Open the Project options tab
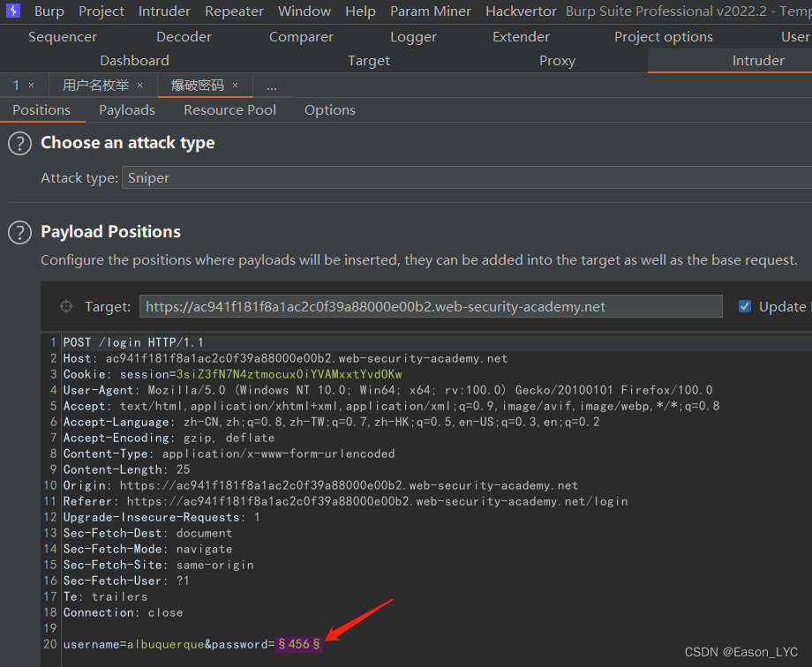Image resolution: width=812 pixels, height=667 pixels. tap(664, 37)
